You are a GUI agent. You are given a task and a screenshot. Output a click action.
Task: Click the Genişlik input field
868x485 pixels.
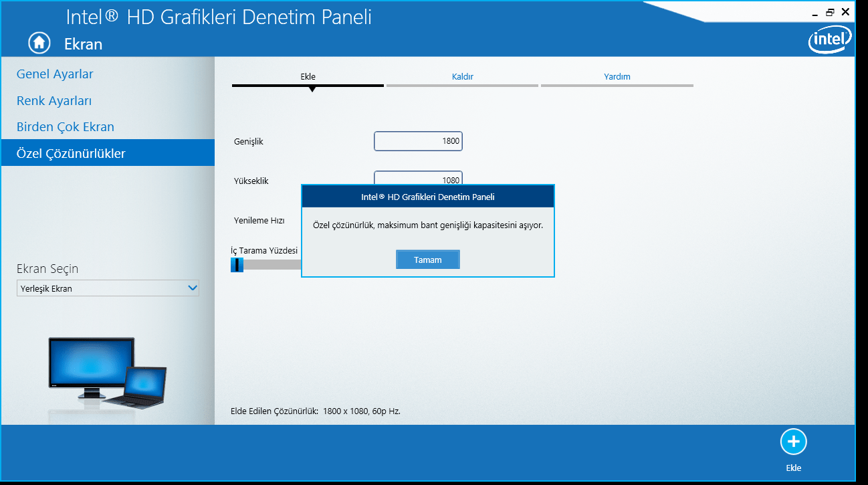coord(418,141)
